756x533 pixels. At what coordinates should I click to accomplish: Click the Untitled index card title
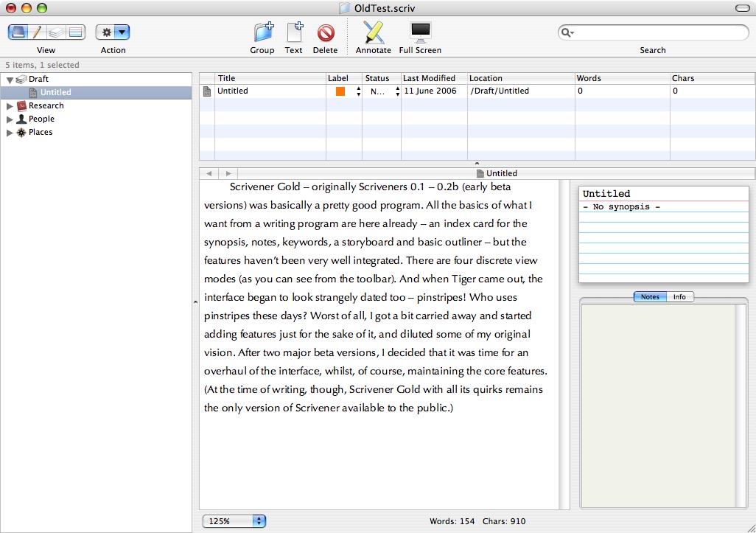tap(606, 193)
